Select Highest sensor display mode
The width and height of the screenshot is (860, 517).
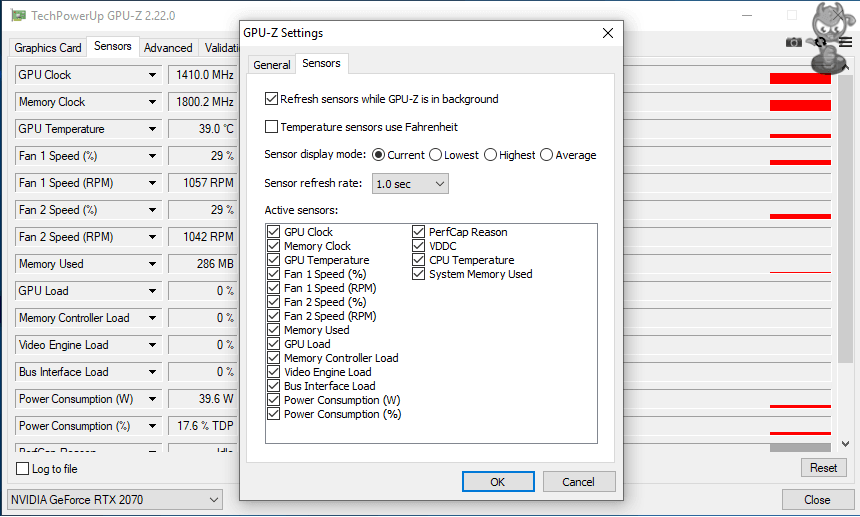[490, 155]
